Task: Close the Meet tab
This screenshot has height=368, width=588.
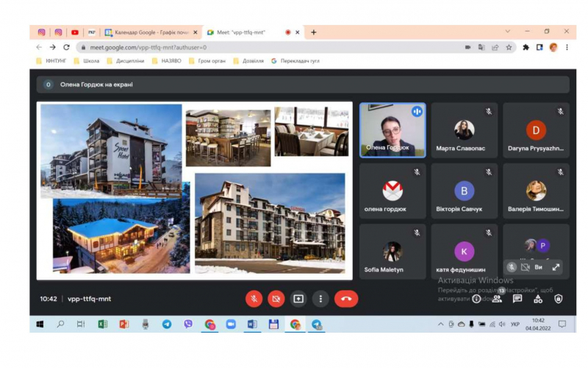Action: point(298,32)
